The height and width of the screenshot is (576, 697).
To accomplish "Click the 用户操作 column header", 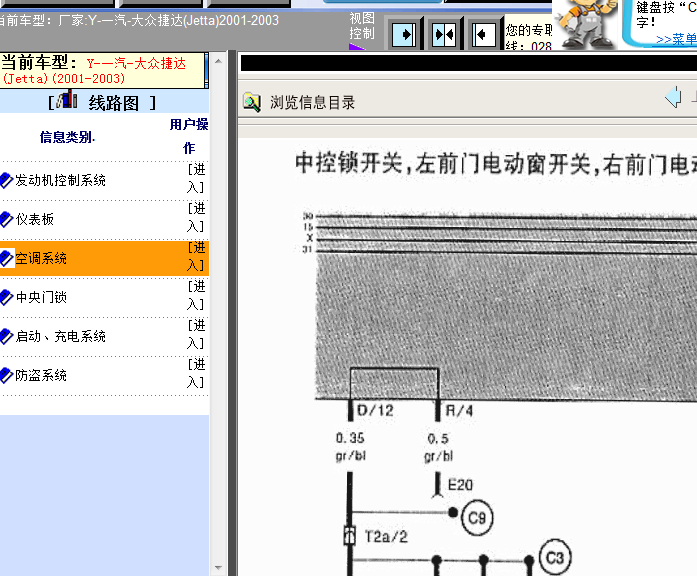I will pyautogui.click(x=189, y=136).
